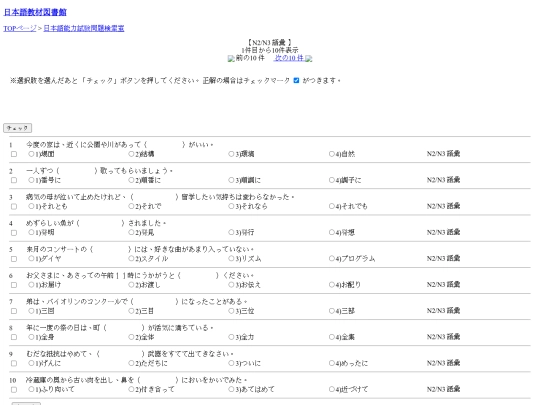Screen dimensions: 540x405
Task: Tick the result checkbox for question 6
Action: tap(14, 285)
